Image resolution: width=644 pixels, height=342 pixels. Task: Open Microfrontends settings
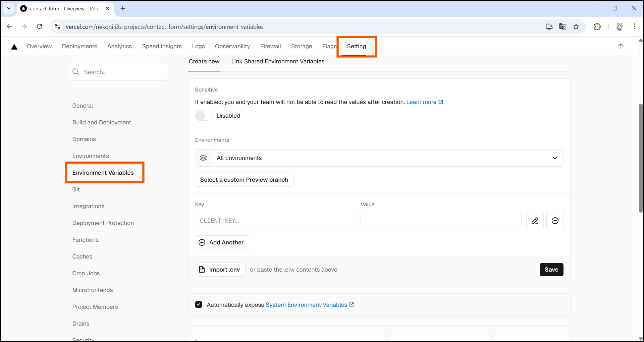93,290
